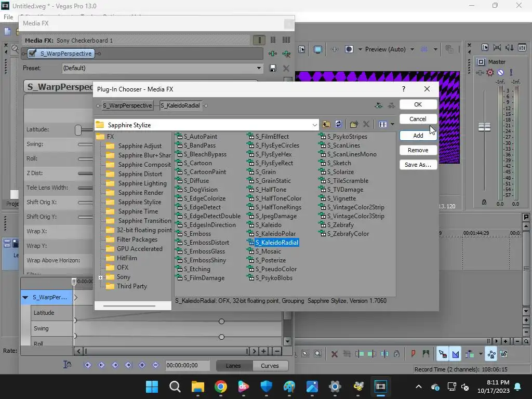The image size is (532, 399).
Task: Go to the first keyframe
Action: point(88,365)
